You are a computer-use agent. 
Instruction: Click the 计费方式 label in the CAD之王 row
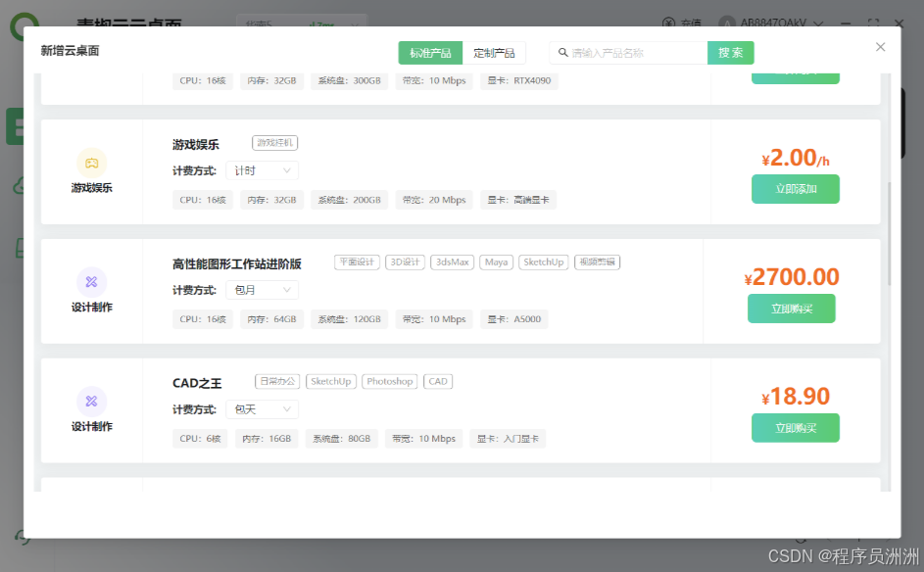point(194,409)
